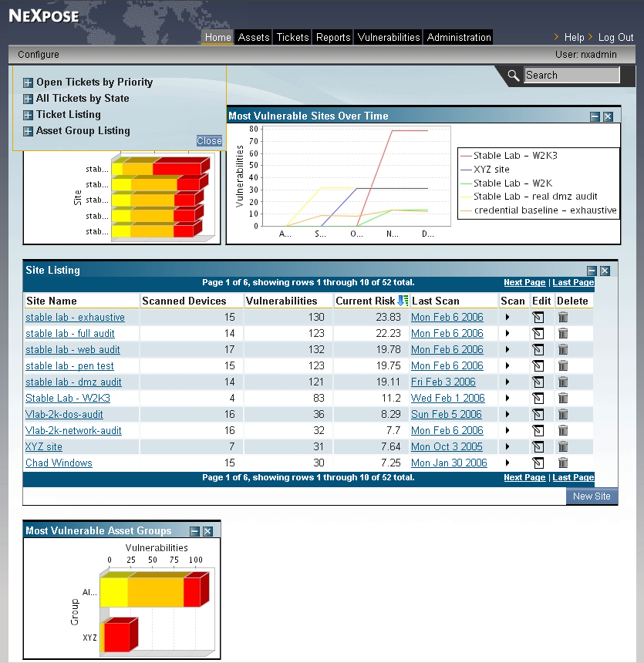Viewport: 644px width, 663px height.
Task: Click the Help link
Action: (574, 37)
